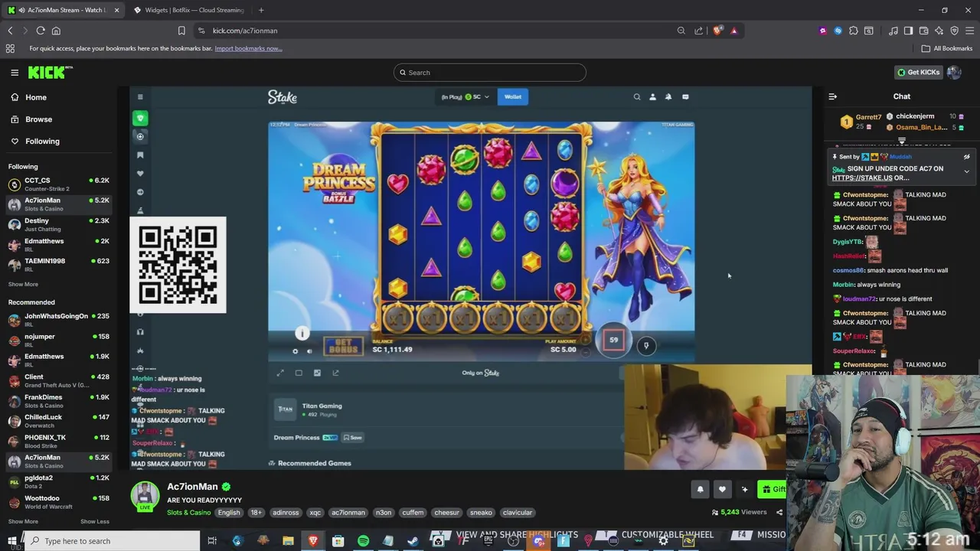Click the Save game bookmark button
Image resolution: width=980 pixels, height=551 pixels.
tap(352, 438)
